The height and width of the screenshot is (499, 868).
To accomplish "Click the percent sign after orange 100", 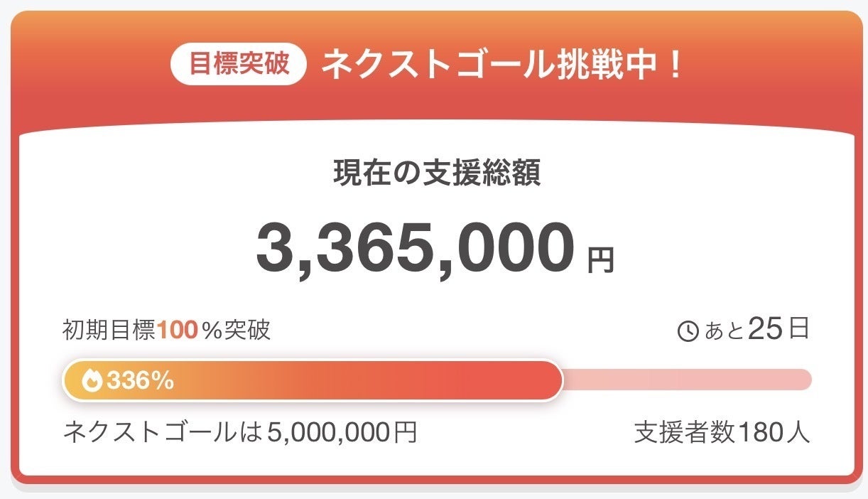I will click(212, 331).
